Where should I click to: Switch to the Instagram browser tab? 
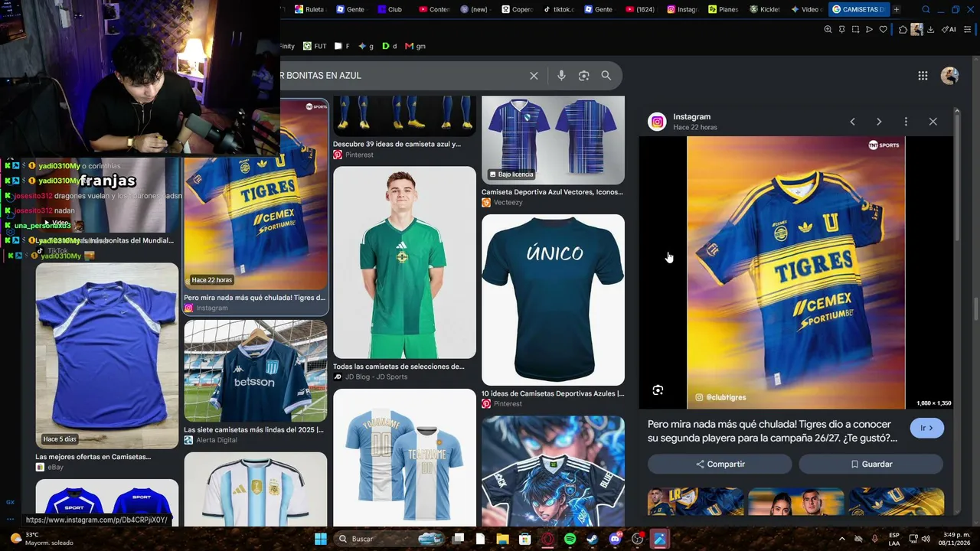[682, 9]
